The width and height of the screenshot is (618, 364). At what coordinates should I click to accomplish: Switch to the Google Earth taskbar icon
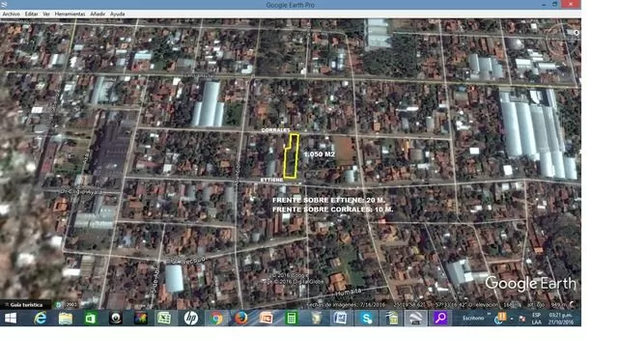click(x=415, y=318)
